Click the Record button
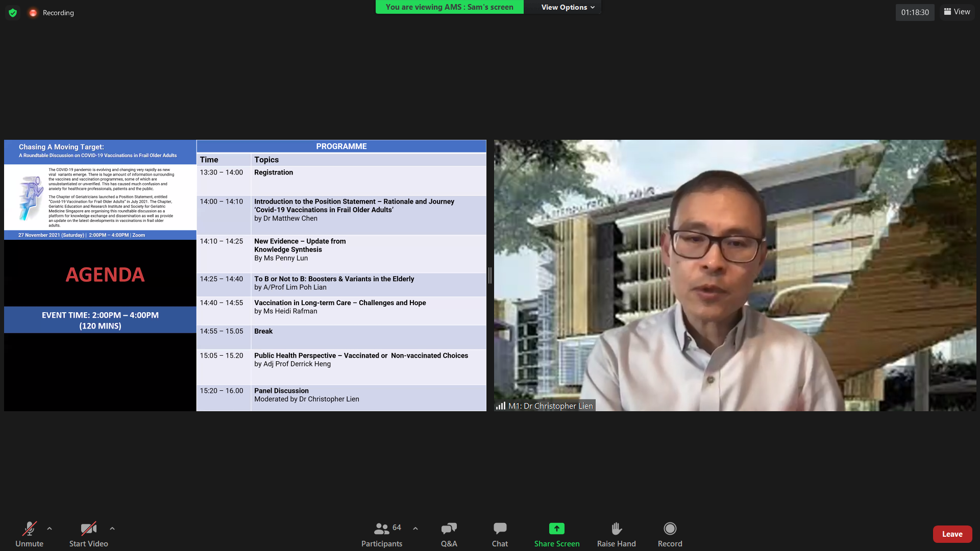 pyautogui.click(x=670, y=534)
